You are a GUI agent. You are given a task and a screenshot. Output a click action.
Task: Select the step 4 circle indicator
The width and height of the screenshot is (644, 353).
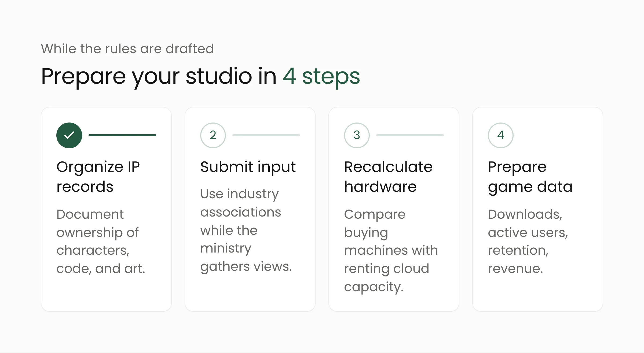click(x=501, y=135)
